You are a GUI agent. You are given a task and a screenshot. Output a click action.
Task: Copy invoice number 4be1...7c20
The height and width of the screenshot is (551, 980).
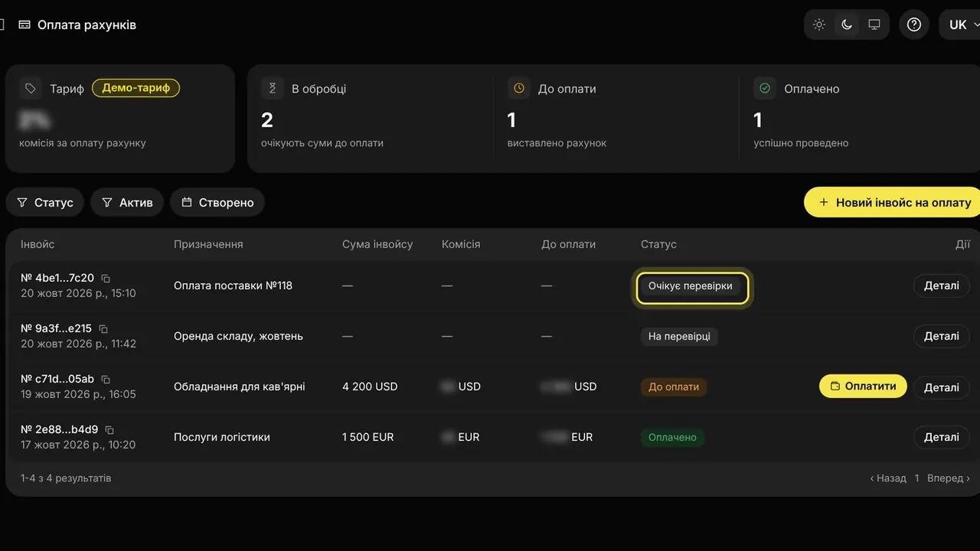106,279
